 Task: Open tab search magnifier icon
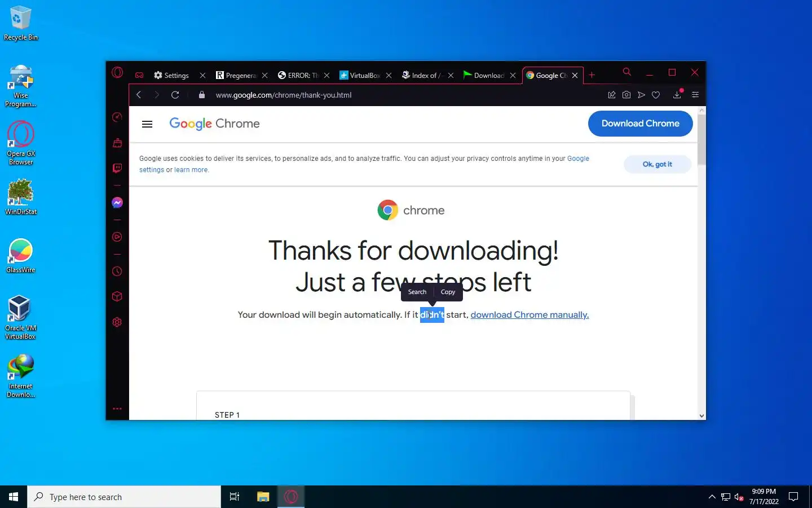tap(627, 72)
